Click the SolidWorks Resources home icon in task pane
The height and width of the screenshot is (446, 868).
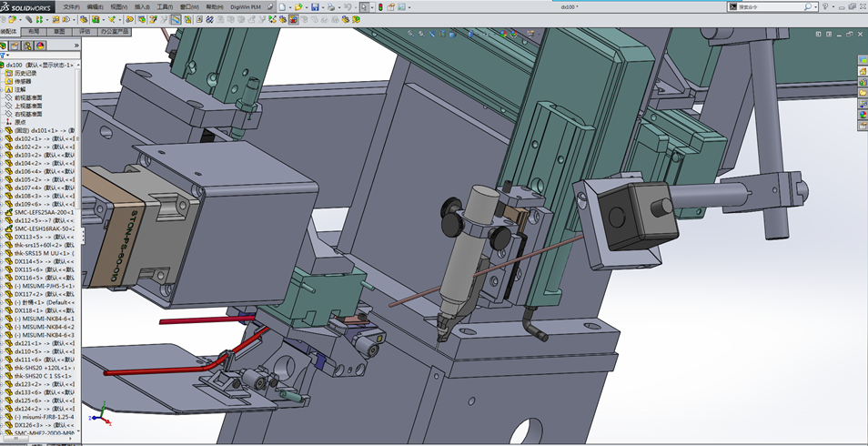coord(863,71)
